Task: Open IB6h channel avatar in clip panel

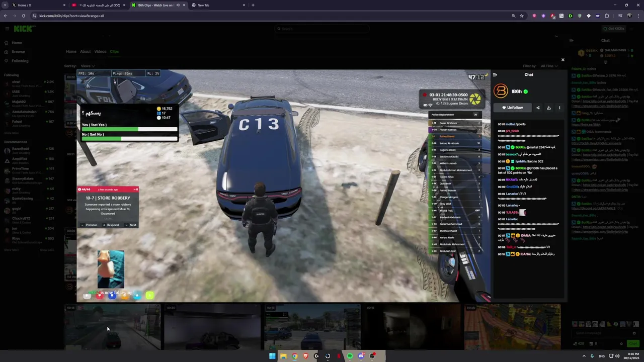Action: [501, 91]
